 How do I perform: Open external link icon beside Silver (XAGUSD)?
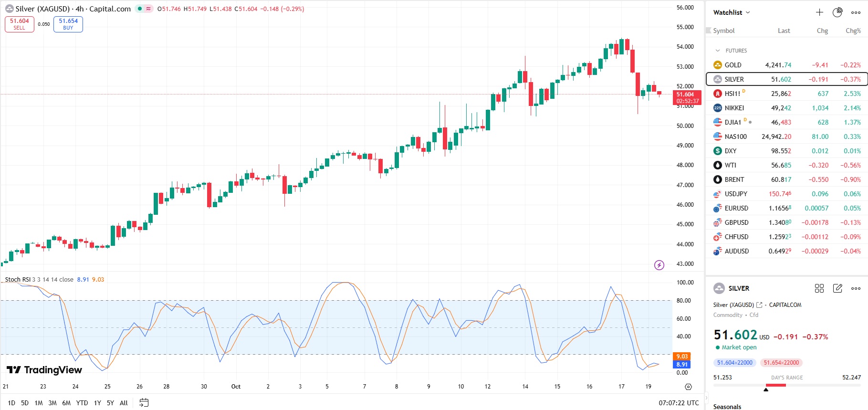click(759, 305)
